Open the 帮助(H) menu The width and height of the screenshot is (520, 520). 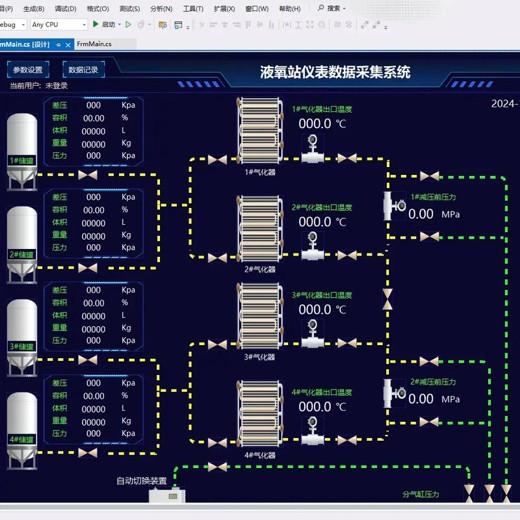click(x=290, y=9)
